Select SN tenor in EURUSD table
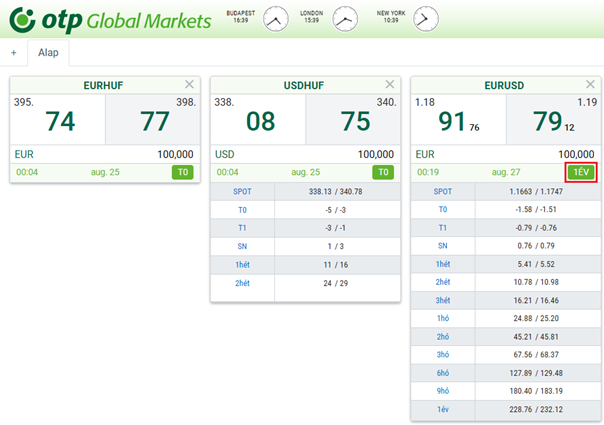Viewport: 604px width, 425px height. coord(443,245)
